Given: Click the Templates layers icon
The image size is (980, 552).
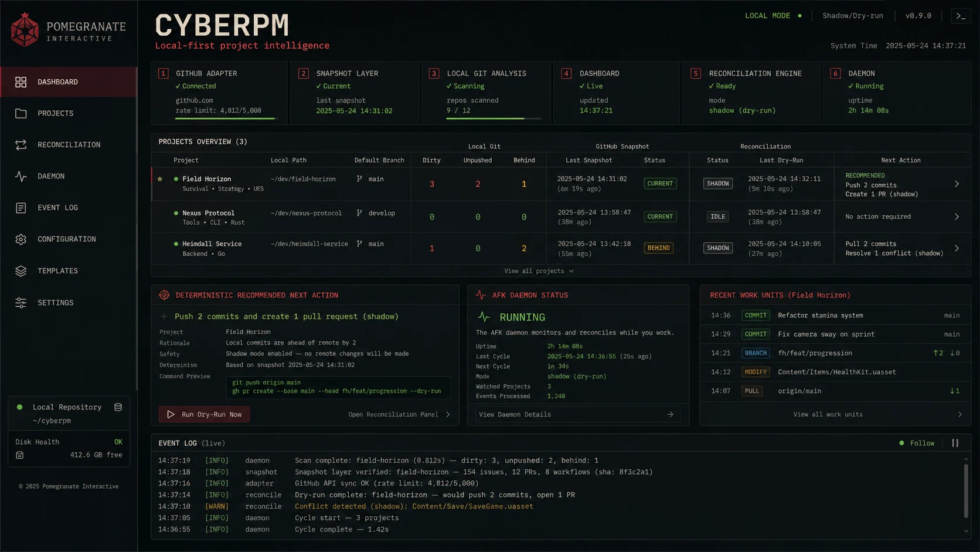Looking at the screenshot, I should (21, 271).
